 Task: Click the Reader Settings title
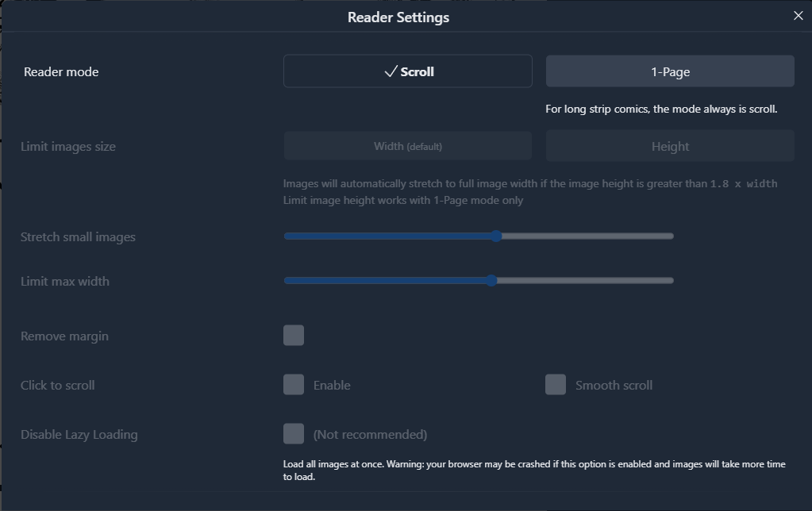(x=398, y=17)
